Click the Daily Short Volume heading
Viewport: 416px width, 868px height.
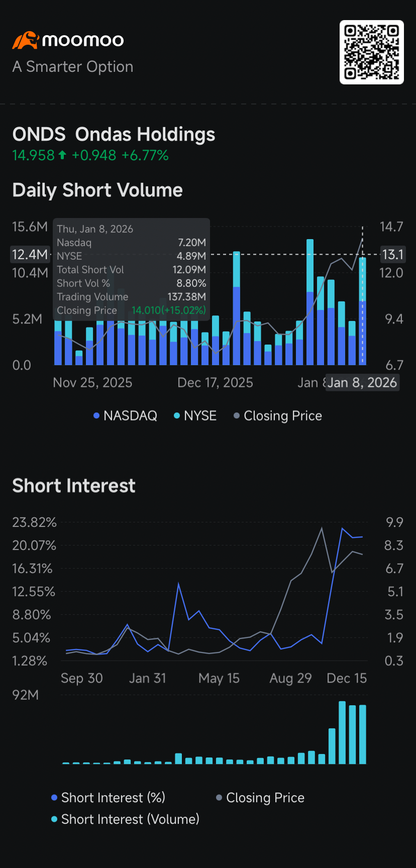[x=97, y=190]
